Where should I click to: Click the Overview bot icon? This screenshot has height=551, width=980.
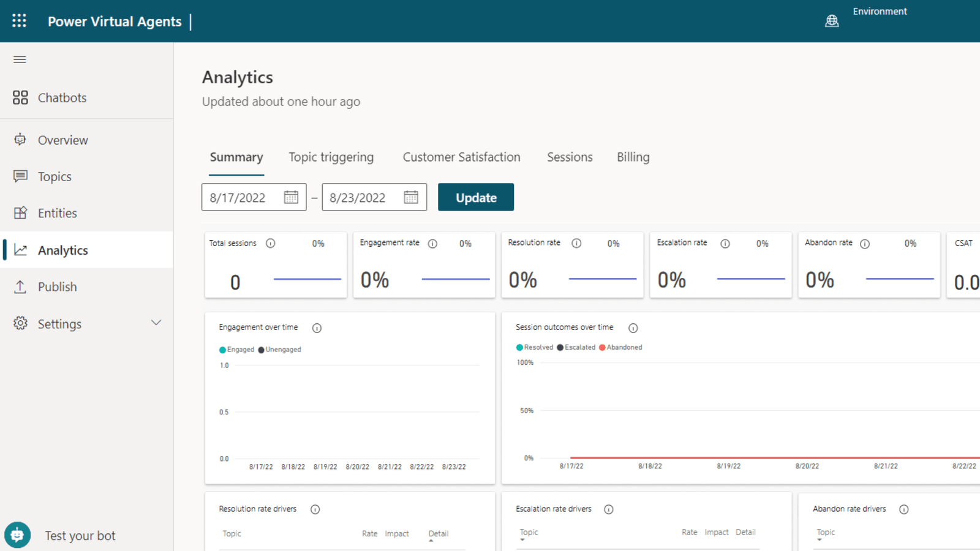[20, 140]
